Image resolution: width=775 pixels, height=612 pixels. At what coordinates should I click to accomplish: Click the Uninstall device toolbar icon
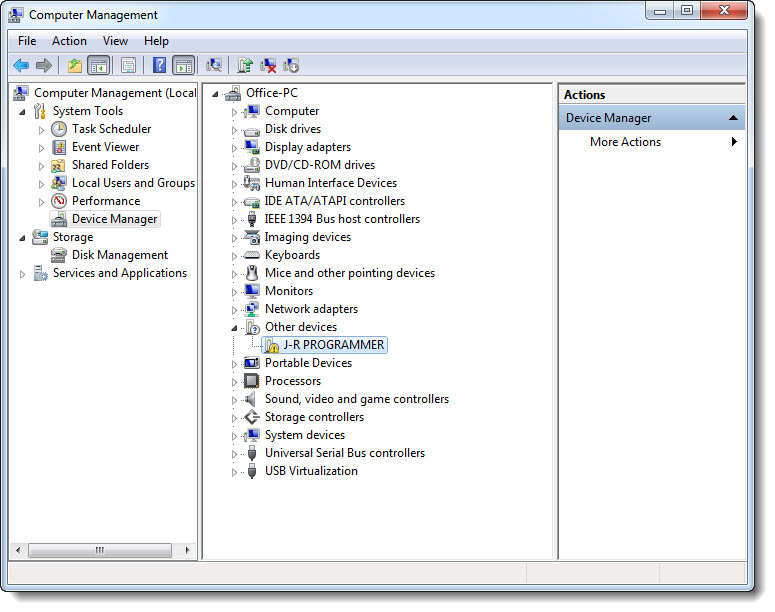coord(268,66)
